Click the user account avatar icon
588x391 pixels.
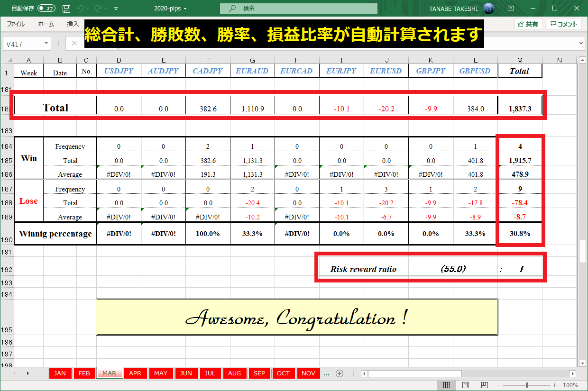tap(489, 9)
